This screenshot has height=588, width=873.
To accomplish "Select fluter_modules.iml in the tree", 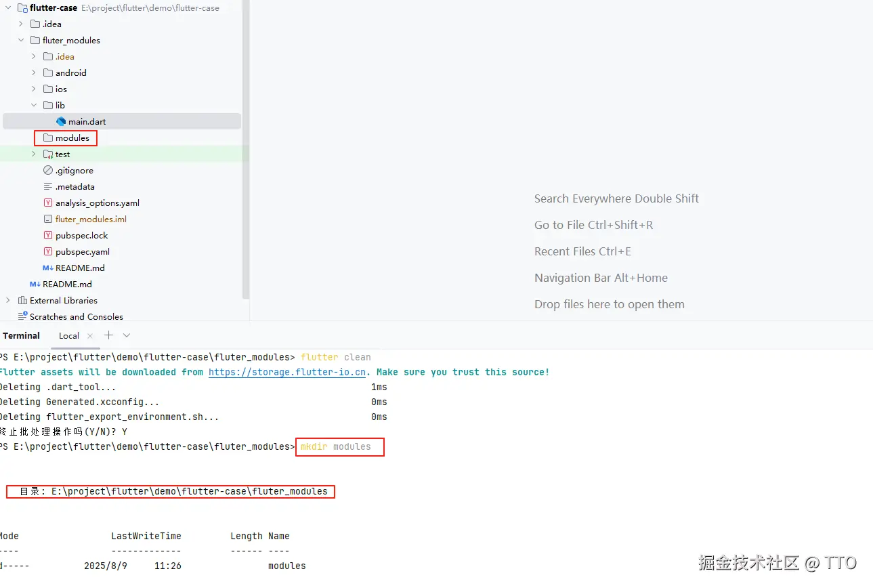I will (91, 219).
